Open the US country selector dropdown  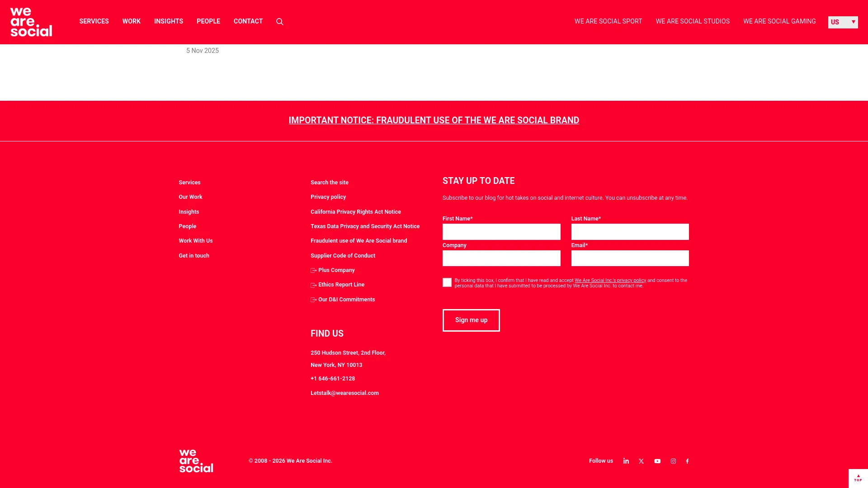pyautogui.click(x=843, y=22)
